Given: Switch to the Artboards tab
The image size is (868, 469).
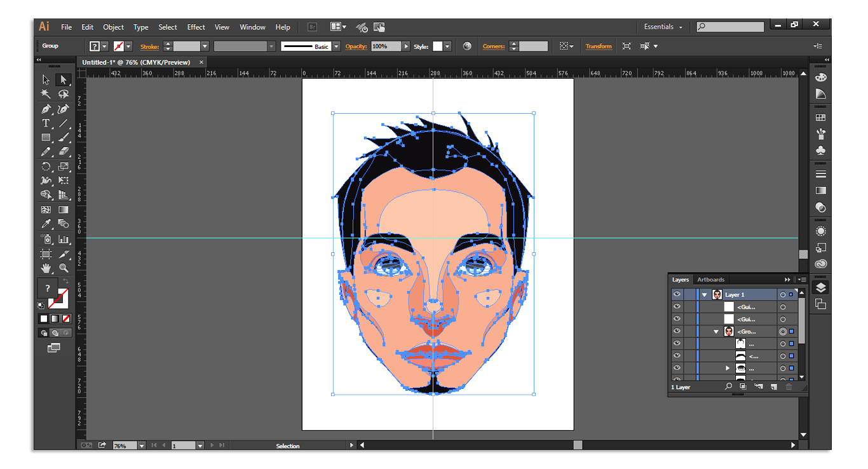Looking at the screenshot, I should pos(710,280).
